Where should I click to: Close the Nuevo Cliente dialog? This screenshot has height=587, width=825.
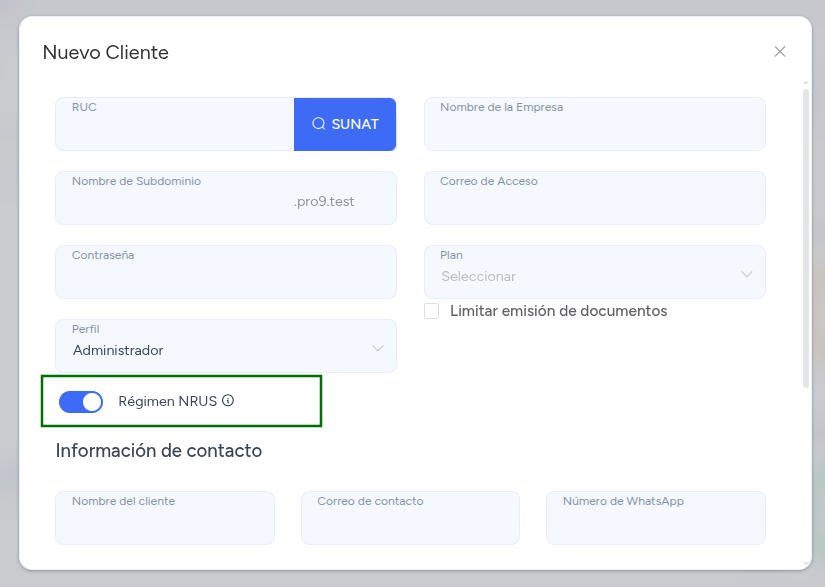tap(780, 52)
